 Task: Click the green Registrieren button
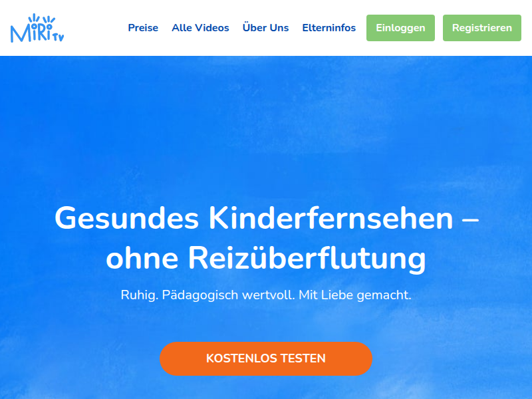click(x=481, y=28)
